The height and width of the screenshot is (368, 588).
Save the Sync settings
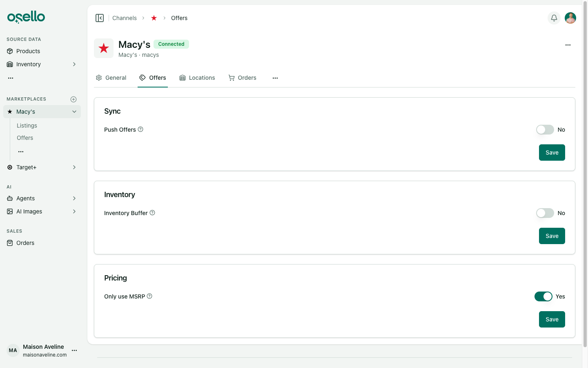click(x=552, y=153)
